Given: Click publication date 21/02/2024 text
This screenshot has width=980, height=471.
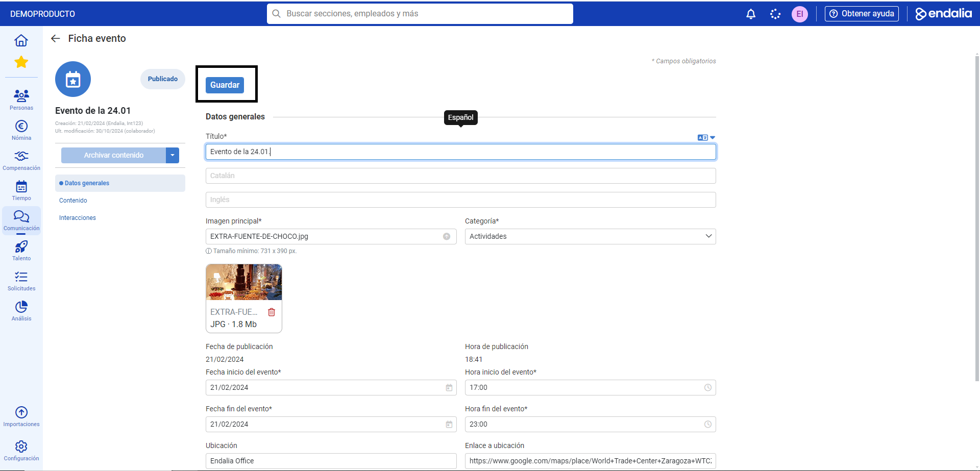Looking at the screenshot, I should pyautogui.click(x=225, y=359).
